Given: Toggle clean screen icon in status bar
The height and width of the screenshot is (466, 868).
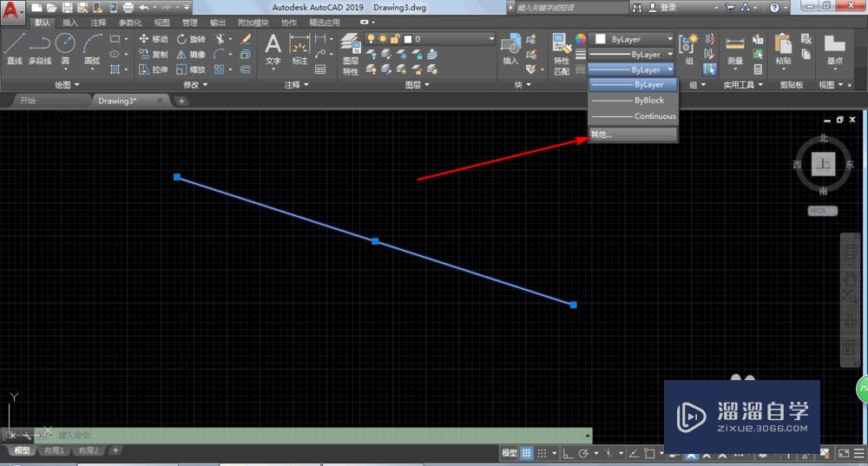Looking at the screenshot, I should coord(844,453).
